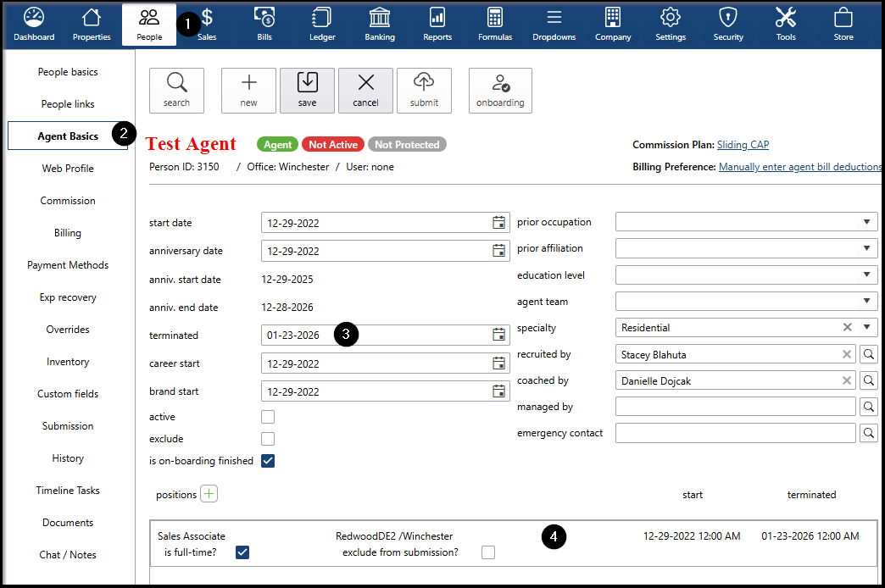Click the emergency contact input field

click(x=735, y=433)
